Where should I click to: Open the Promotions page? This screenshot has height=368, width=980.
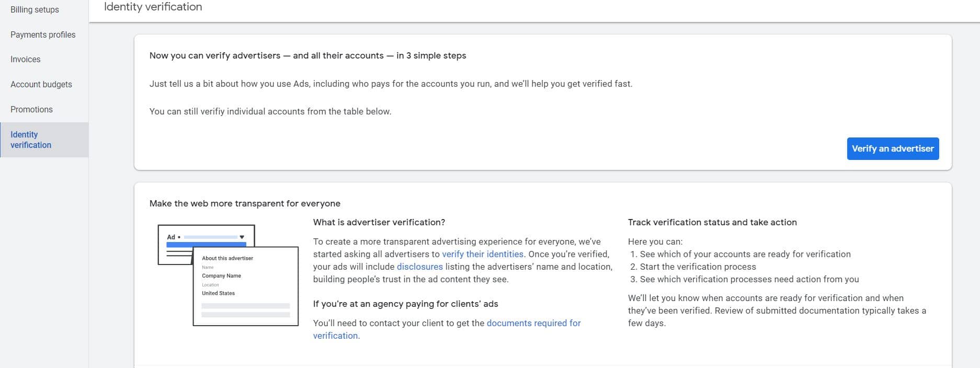(x=31, y=109)
